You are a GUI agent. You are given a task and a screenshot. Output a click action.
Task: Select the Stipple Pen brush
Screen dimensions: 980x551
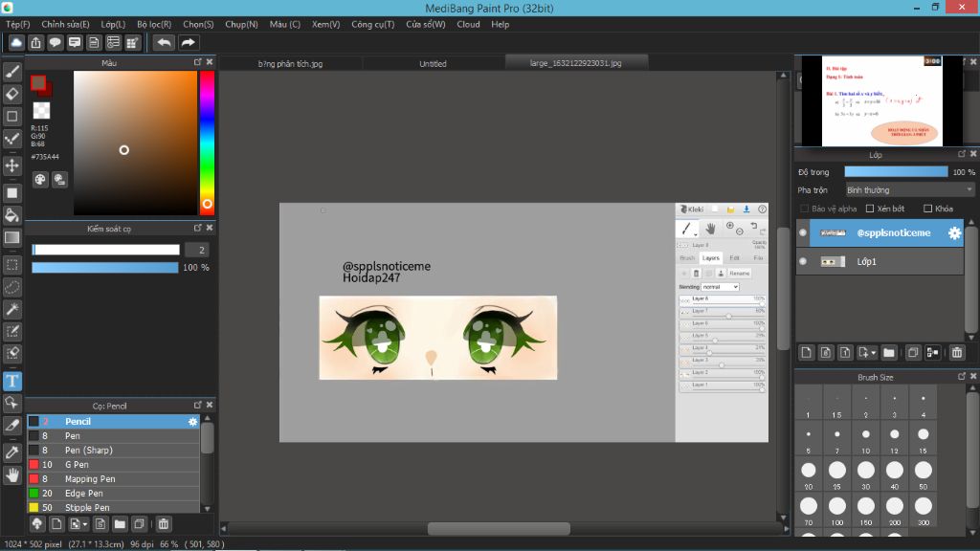[113, 507]
